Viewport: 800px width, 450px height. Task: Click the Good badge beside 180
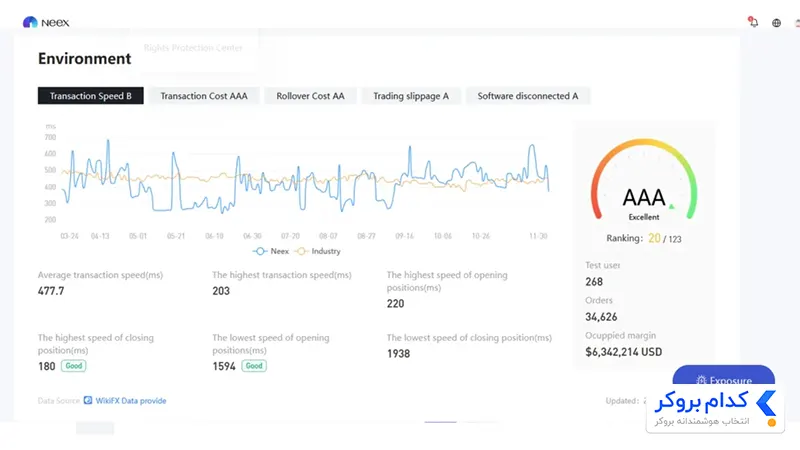coord(73,366)
